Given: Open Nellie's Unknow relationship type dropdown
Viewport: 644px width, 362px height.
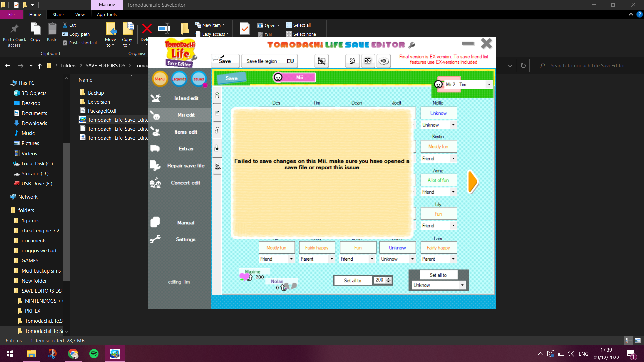Looking at the screenshot, I should coord(453,125).
